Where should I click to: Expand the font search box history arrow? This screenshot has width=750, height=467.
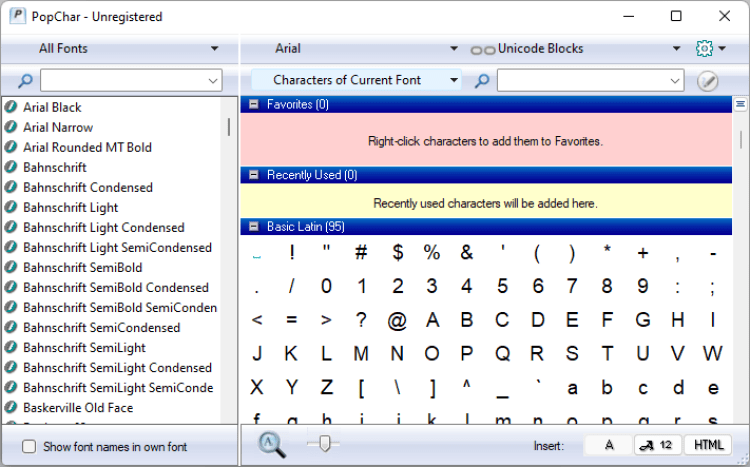tap(213, 80)
